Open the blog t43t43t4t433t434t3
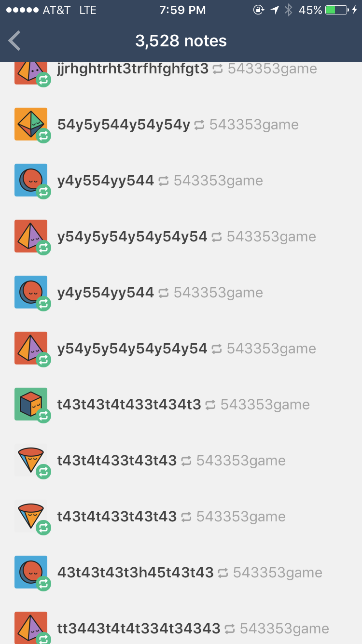The width and height of the screenshot is (362, 644). 129,405
